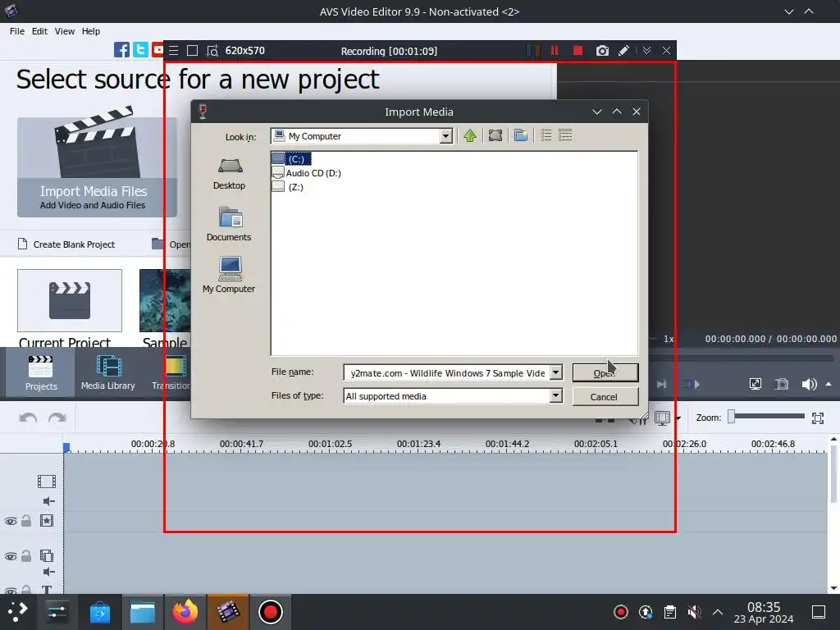
Task: Click the region search icon next to 620x570
Action: click(x=212, y=51)
